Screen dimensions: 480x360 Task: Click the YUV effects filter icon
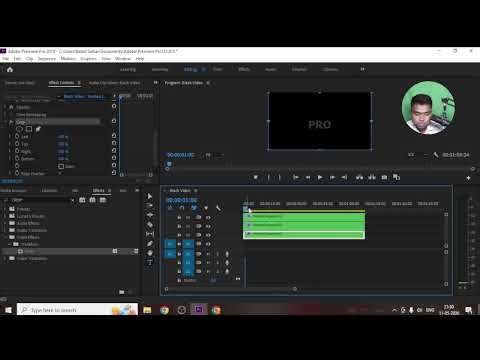tap(103, 200)
